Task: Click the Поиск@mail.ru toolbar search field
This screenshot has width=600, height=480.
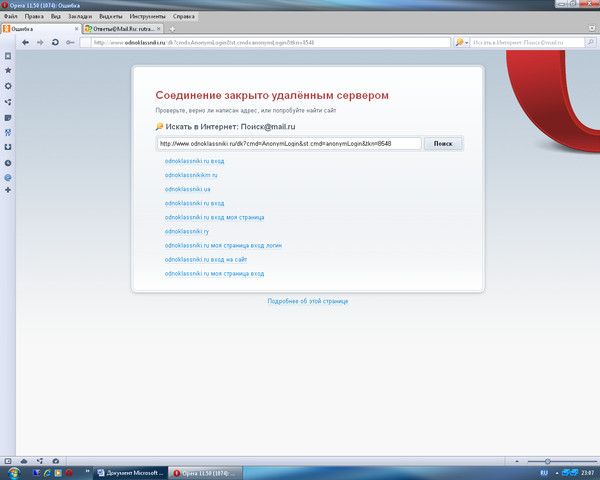Action: click(528, 42)
